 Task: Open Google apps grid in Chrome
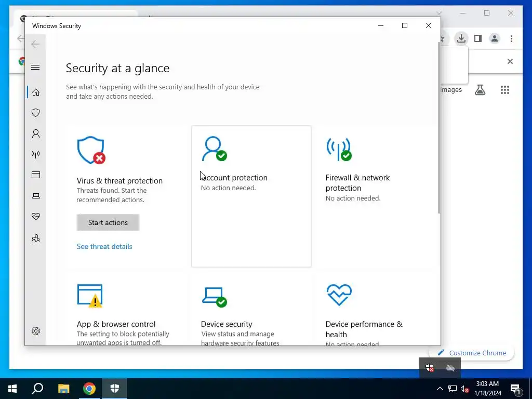pos(505,89)
